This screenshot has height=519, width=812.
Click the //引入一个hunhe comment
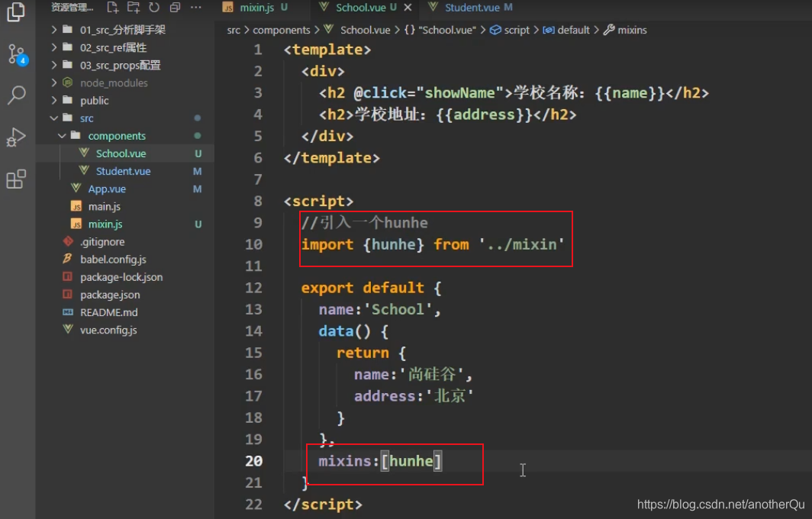click(x=365, y=223)
